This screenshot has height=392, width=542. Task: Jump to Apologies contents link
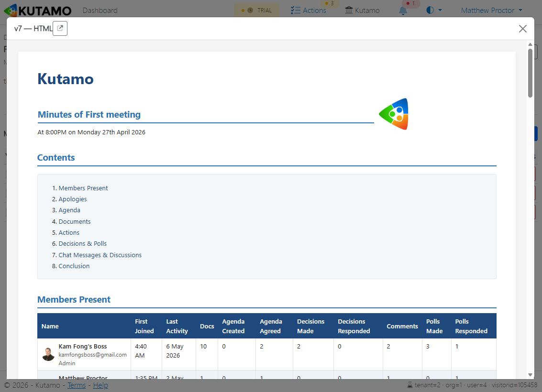coord(73,199)
